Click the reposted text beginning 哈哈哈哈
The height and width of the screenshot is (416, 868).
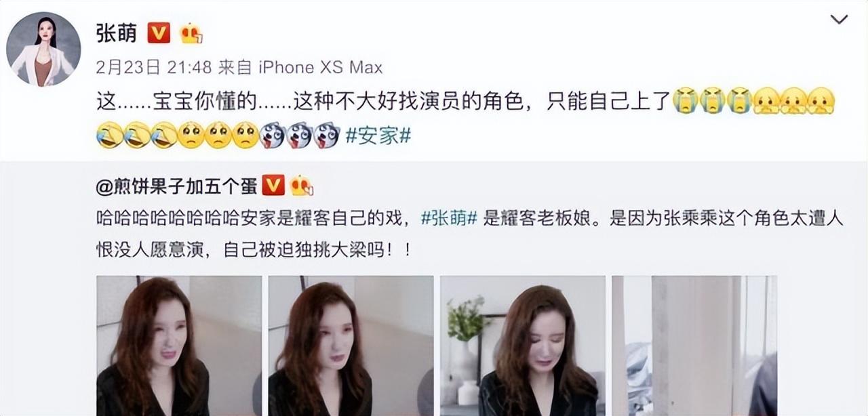469,234
